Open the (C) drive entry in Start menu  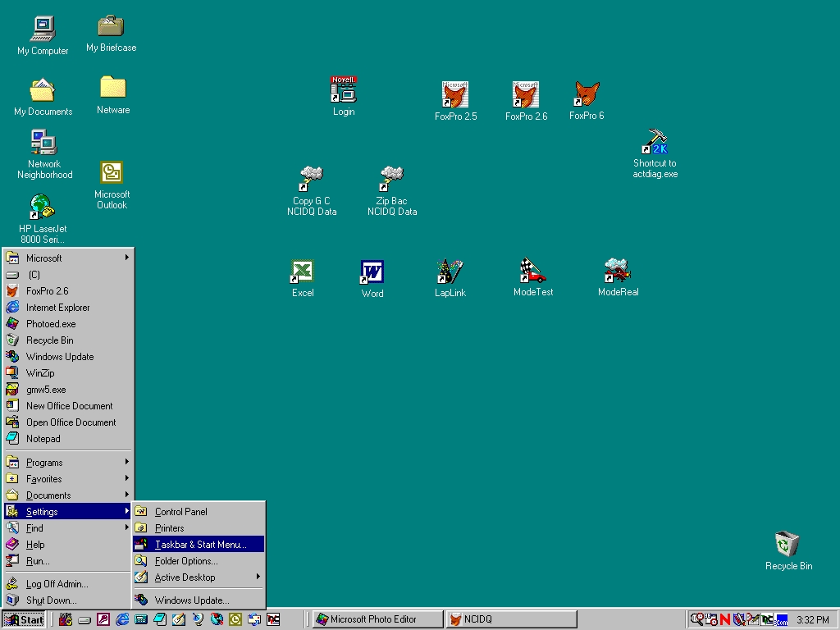click(x=68, y=274)
